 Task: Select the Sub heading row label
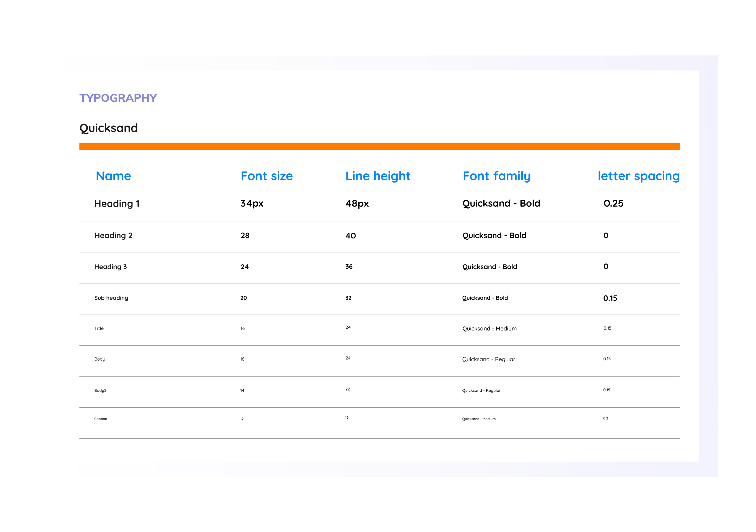click(111, 298)
